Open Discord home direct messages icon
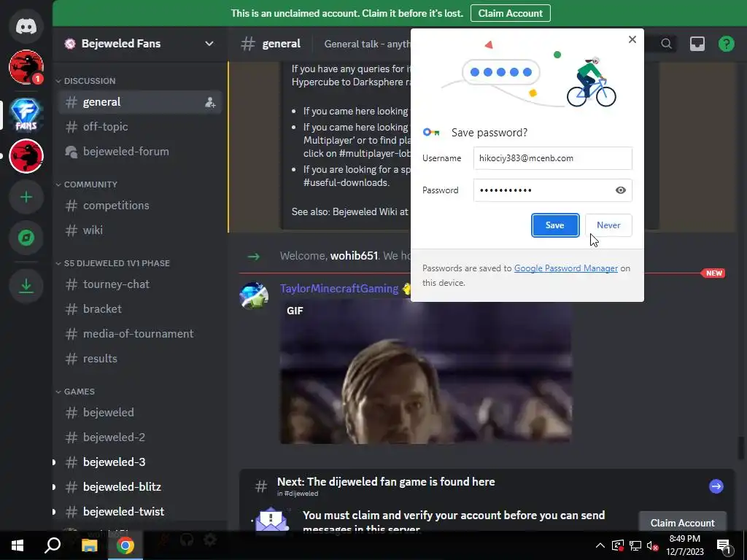The width and height of the screenshot is (747, 560). click(x=26, y=26)
